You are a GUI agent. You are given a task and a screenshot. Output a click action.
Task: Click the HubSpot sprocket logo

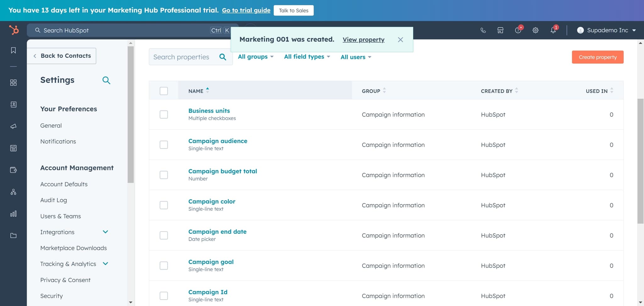pyautogui.click(x=14, y=30)
